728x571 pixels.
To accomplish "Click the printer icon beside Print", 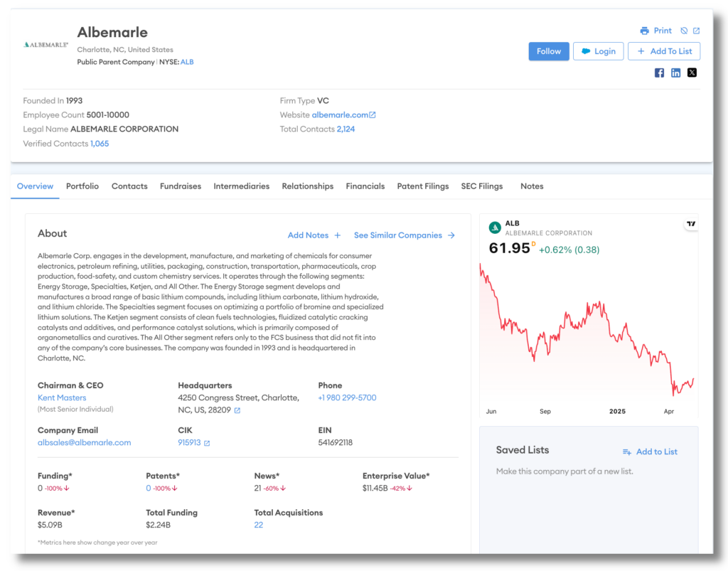I will [644, 31].
